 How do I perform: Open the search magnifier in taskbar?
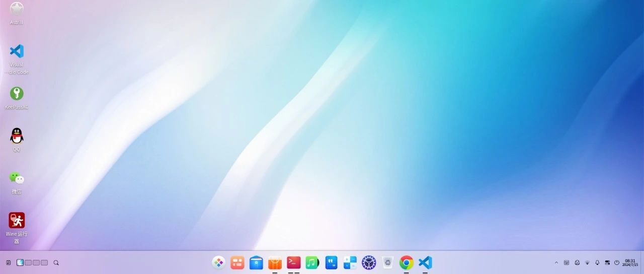click(56, 262)
